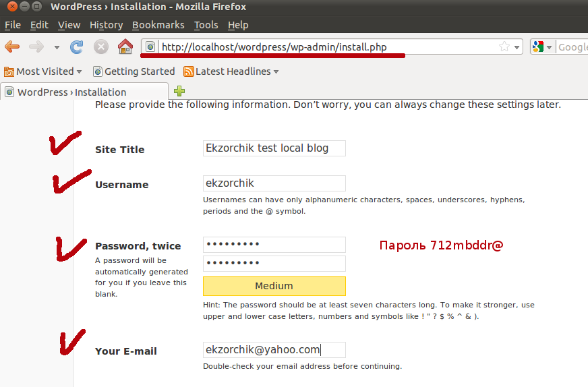Viewport: 588px width, 387px height.
Task: Open the Bookmarks menu
Action: (158, 25)
